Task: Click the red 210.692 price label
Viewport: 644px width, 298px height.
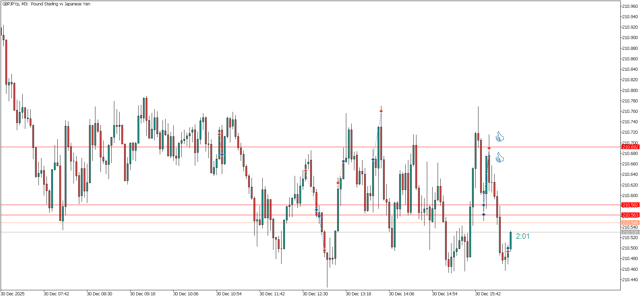Action: tap(630, 147)
